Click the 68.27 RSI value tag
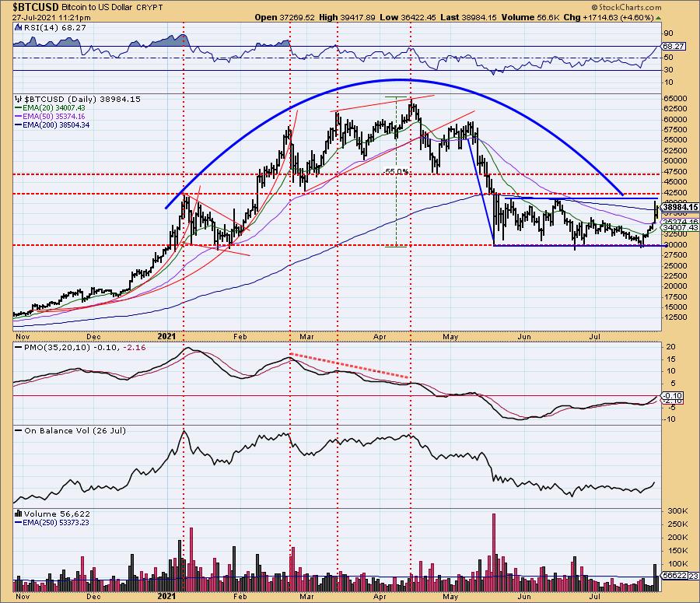This screenshot has width=700, height=603. (x=674, y=46)
